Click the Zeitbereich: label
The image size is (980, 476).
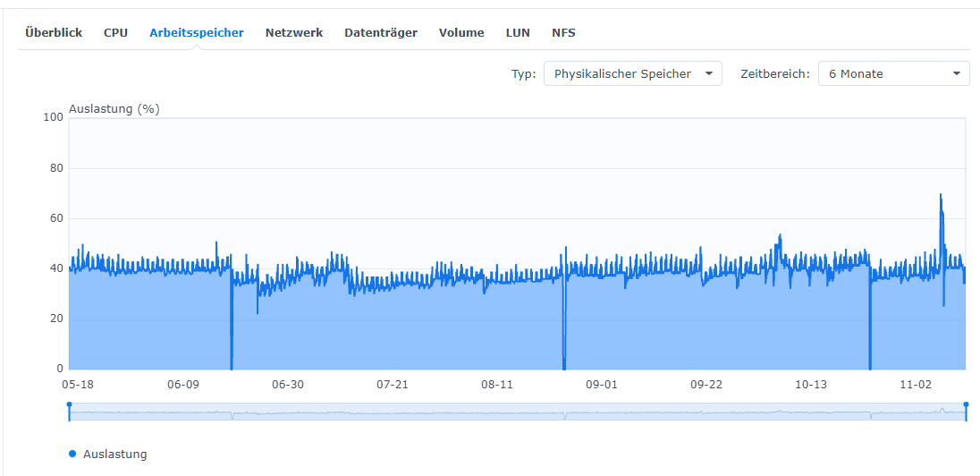[775, 73]
